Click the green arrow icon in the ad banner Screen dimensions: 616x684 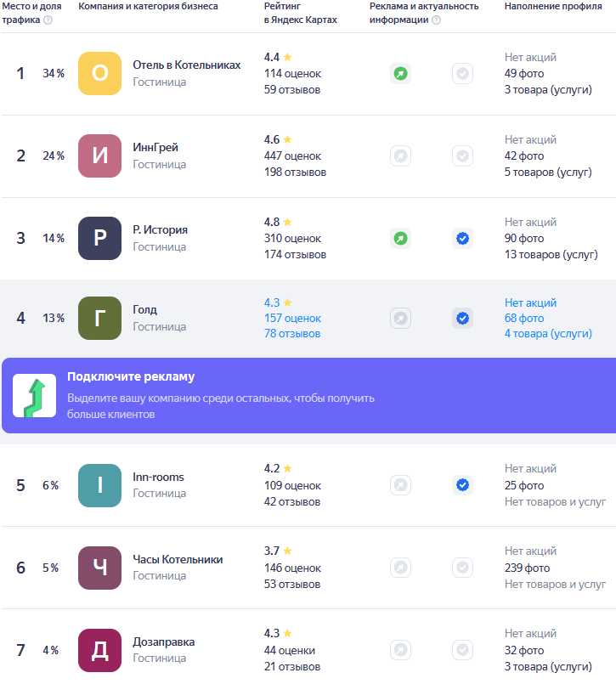tap(34, 396)
